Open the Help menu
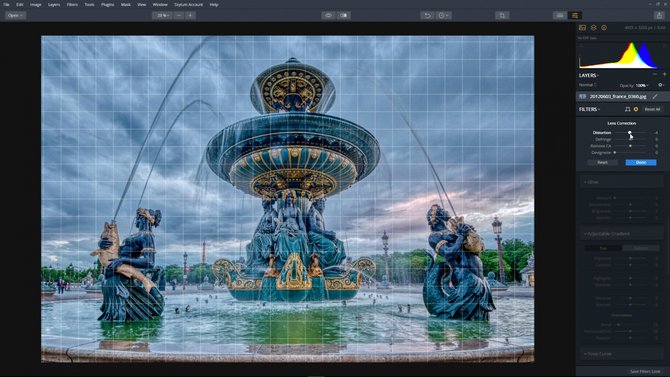 point(214,5)
